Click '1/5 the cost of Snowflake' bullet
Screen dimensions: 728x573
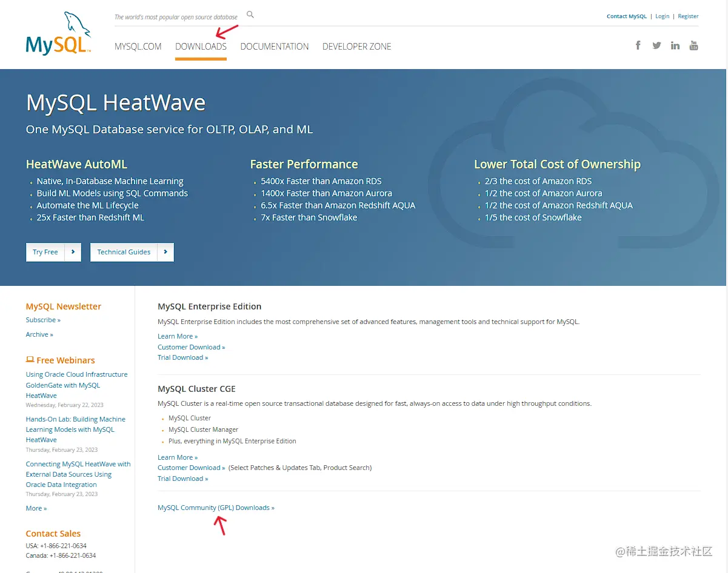[533, 217]
